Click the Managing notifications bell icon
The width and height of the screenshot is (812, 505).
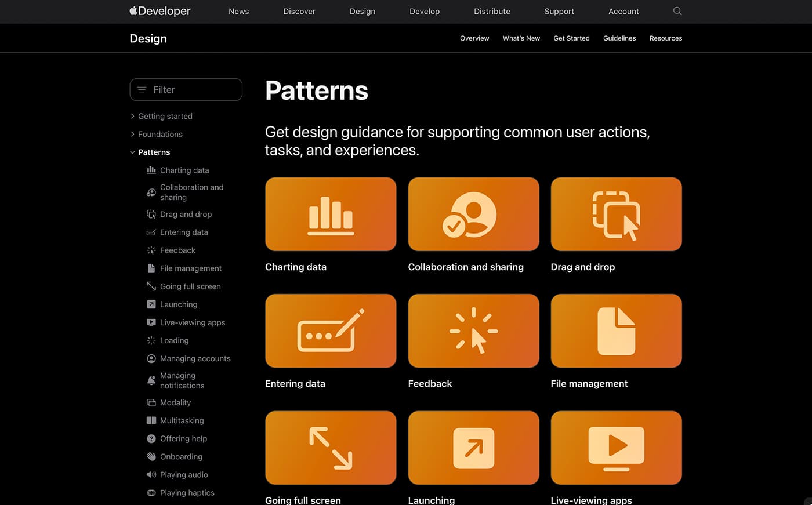click(x=151, y=380)
